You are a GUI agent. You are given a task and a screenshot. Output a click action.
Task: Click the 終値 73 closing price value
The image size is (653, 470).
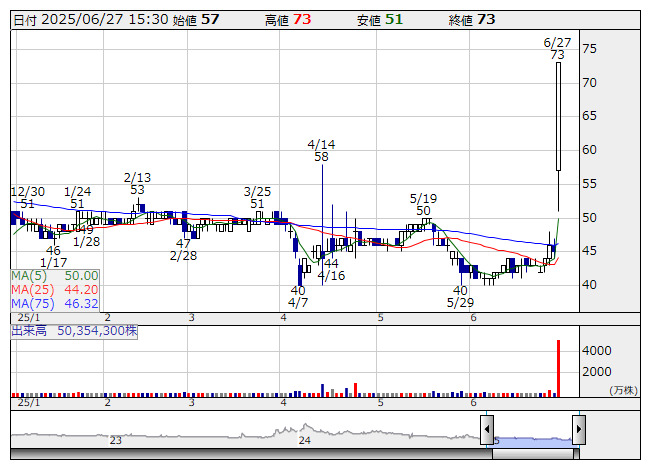472,20
